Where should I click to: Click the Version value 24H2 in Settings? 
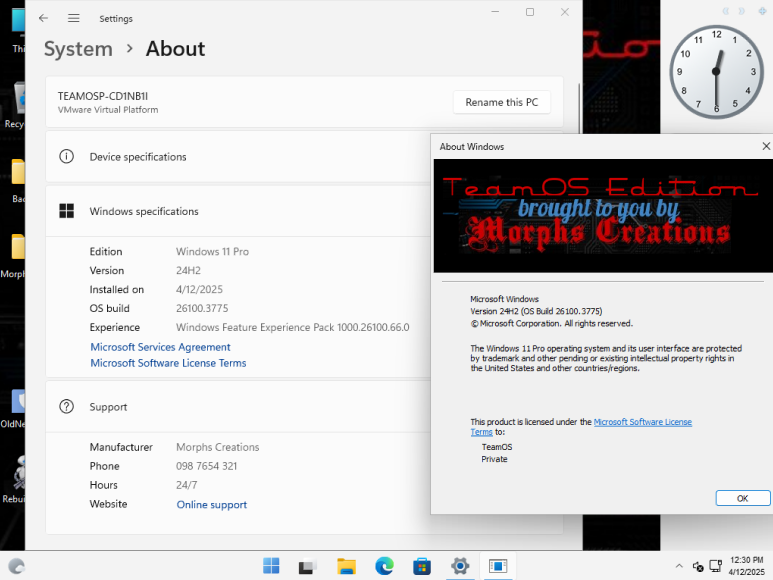[188, 271]
